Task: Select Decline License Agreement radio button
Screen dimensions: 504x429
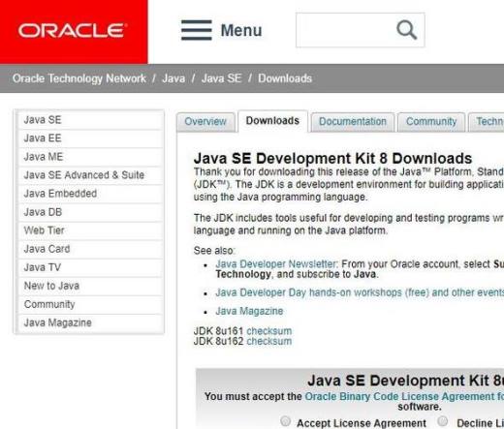Action: [443, 421]
